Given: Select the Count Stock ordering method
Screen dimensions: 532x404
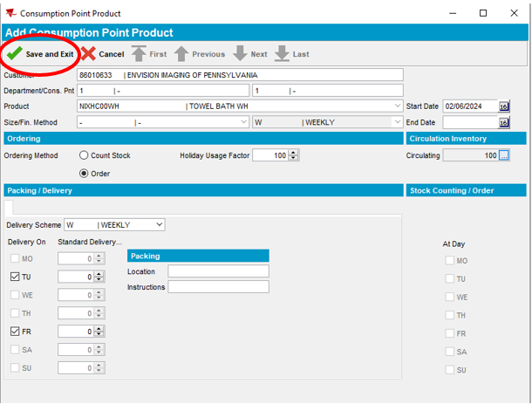Looking at the screenshot, I should tap(84, 156).
